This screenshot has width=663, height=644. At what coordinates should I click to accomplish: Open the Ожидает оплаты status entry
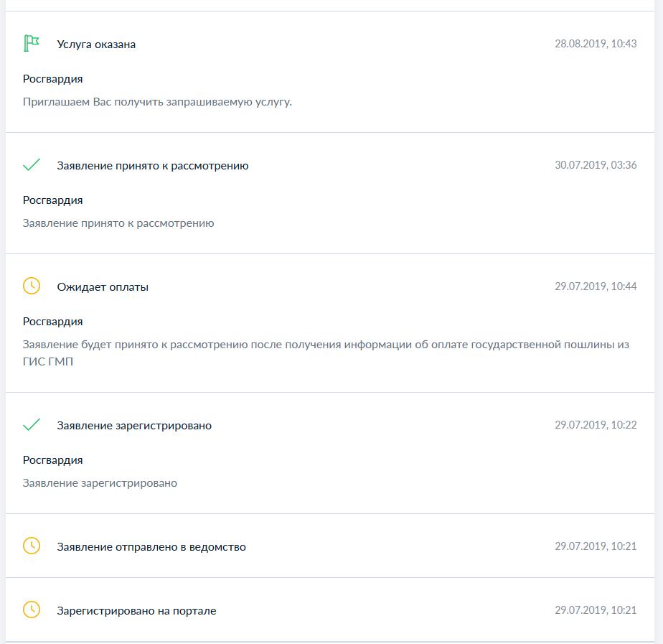[103, 287]
